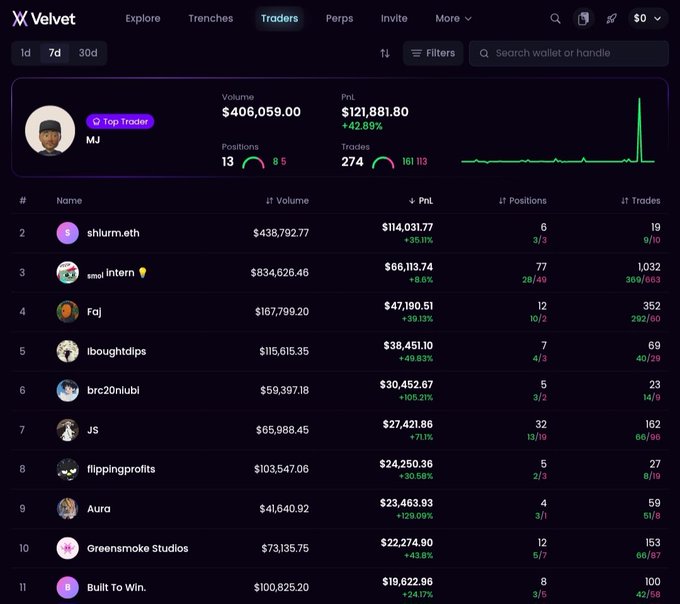Viewport: 680px width, 604px height.
Task: Expand the More menu
Action: (x=453, y=19)
